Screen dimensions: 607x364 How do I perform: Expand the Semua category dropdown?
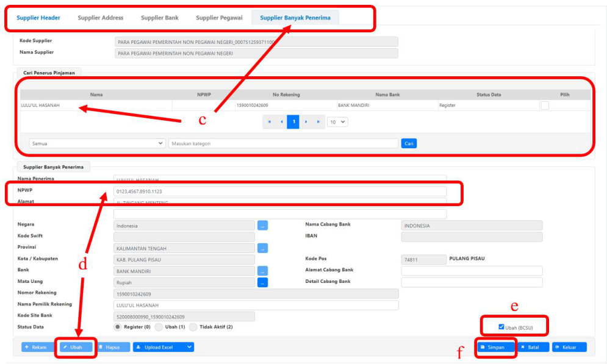point(97,143)
